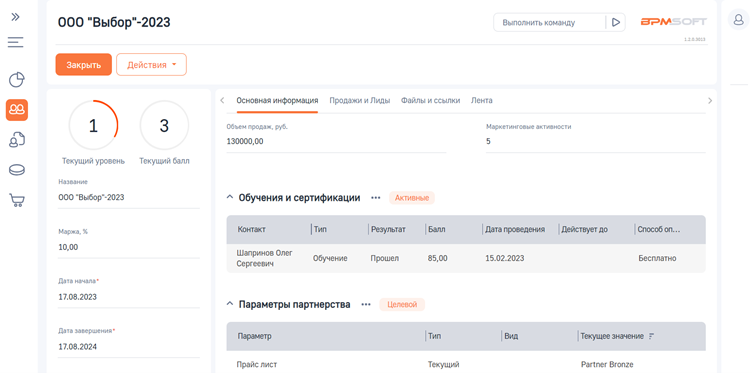Expand the sidebar with double chevron icon

16,17
